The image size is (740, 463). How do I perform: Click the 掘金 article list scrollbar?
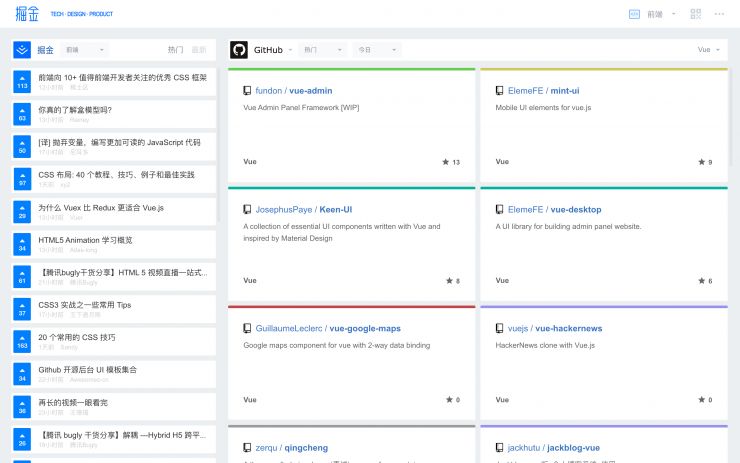(218, 144)
